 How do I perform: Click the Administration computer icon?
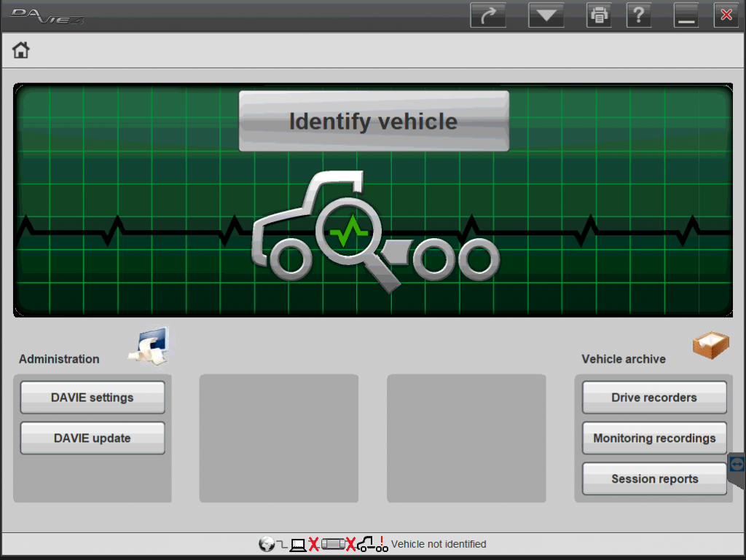coord(149,345)
